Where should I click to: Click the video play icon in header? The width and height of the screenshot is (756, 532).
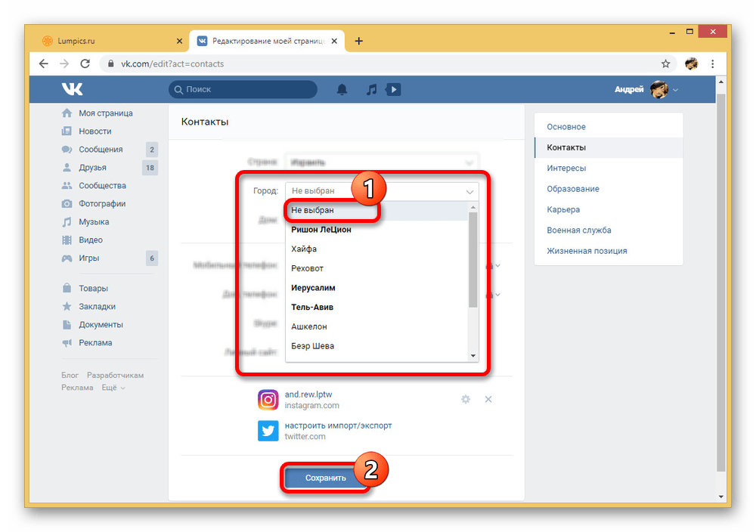tap(393, 89)
